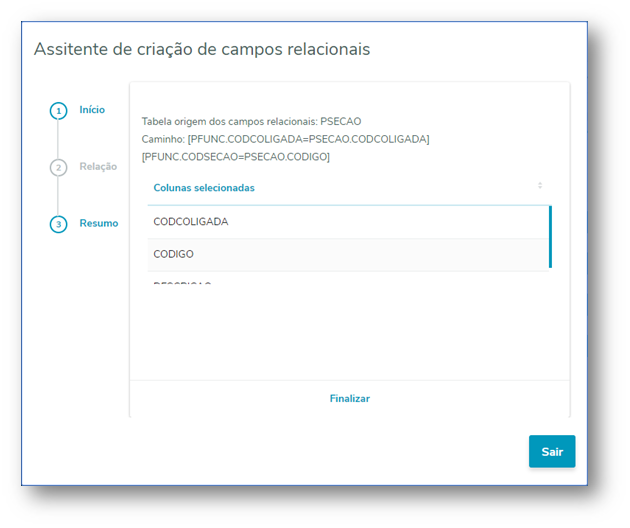The image size is (630, 528).
Task: Click the sort arrows icon in column header
Action: (540, 187)
